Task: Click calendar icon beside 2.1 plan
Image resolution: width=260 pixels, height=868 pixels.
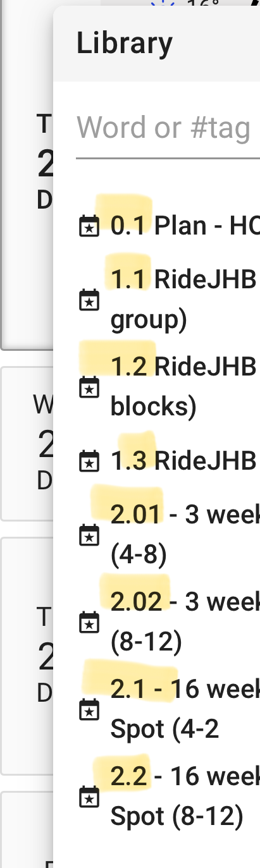Action: point(89,709)
